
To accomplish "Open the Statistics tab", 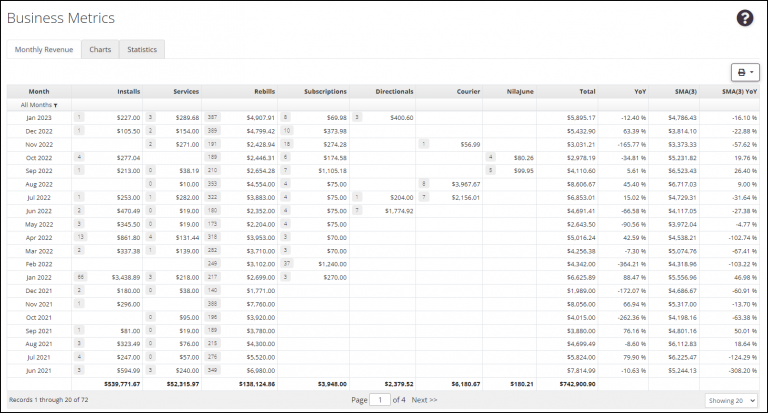I will point(142,49).
